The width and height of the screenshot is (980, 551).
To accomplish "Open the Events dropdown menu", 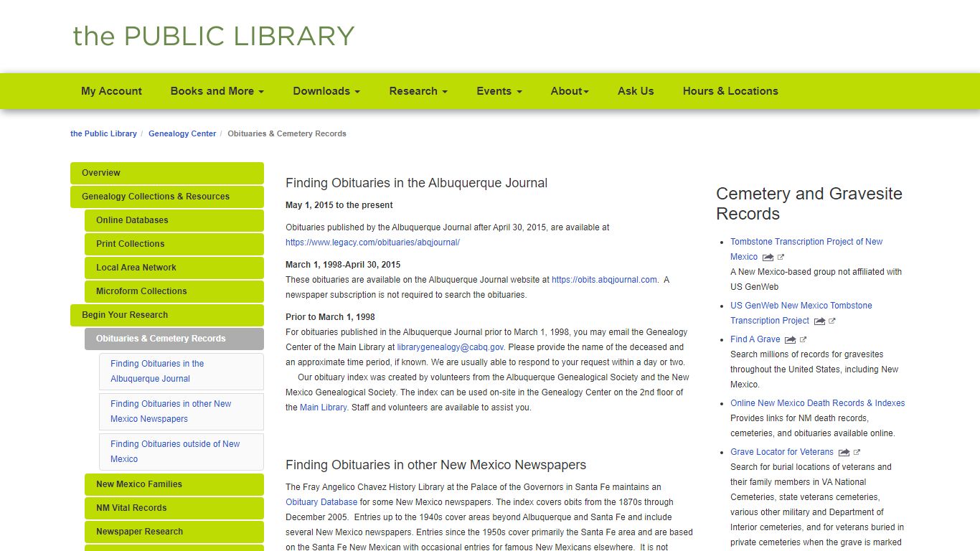I will tap(499, 91).
